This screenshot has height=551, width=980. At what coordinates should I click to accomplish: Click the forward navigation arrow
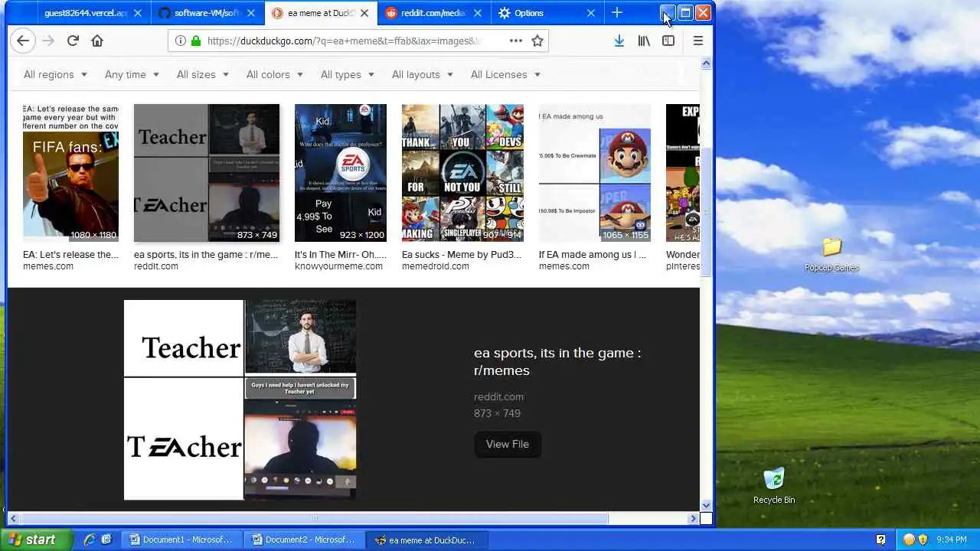pyautogui.click(x=48, y=41)
